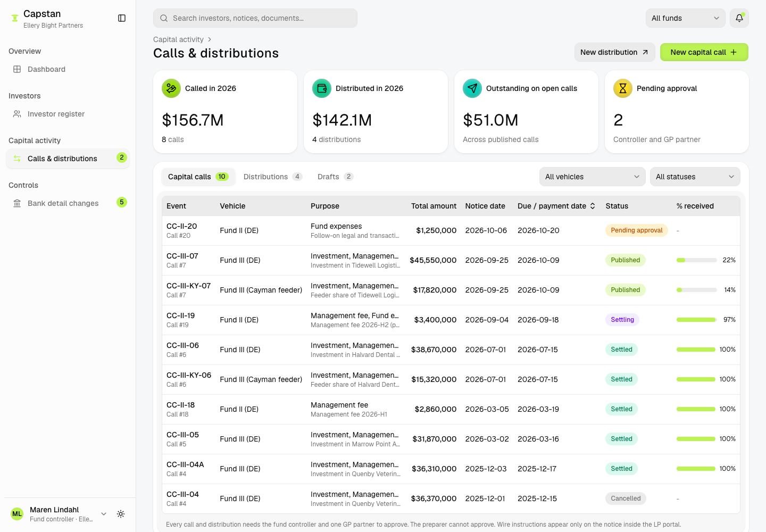Open the All funds dropdown

tap(686, 18)
